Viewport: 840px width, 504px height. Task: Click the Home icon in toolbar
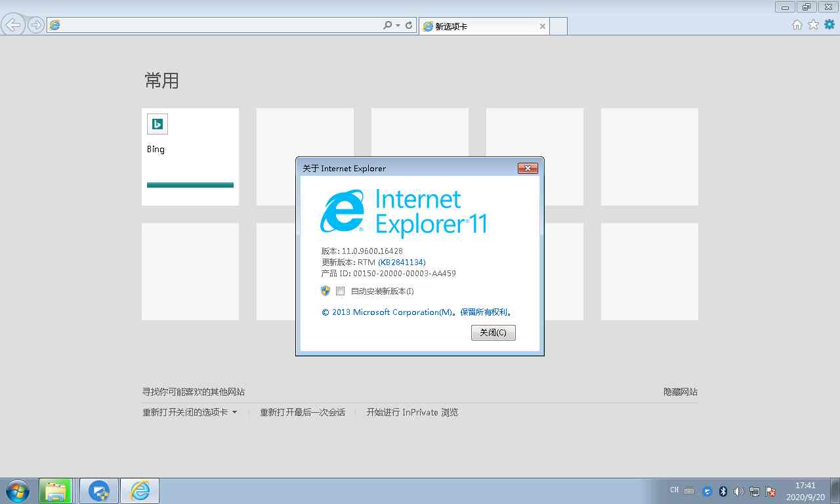point(797,24)
